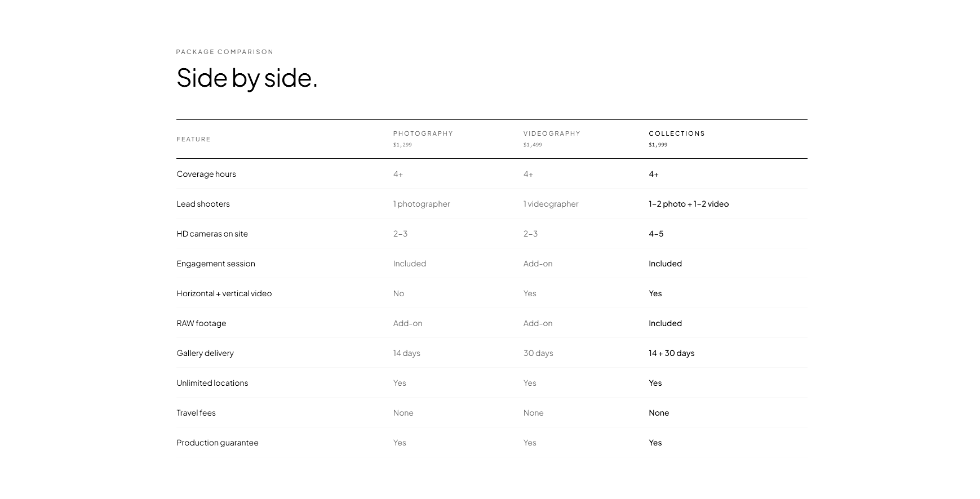Screen dimensions: 980x499
Task: Select the '1 photographer' cell
Action: (x=422, y=204)
